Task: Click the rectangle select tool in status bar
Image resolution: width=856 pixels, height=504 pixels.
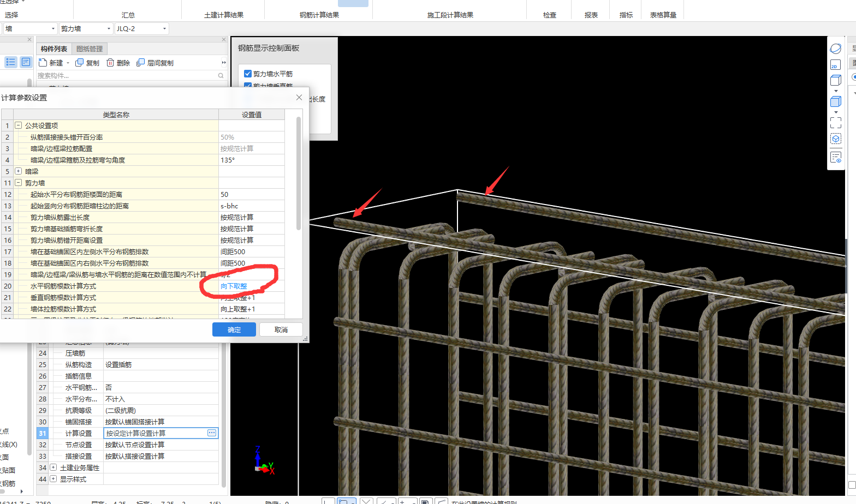Action: pos(346,501)
